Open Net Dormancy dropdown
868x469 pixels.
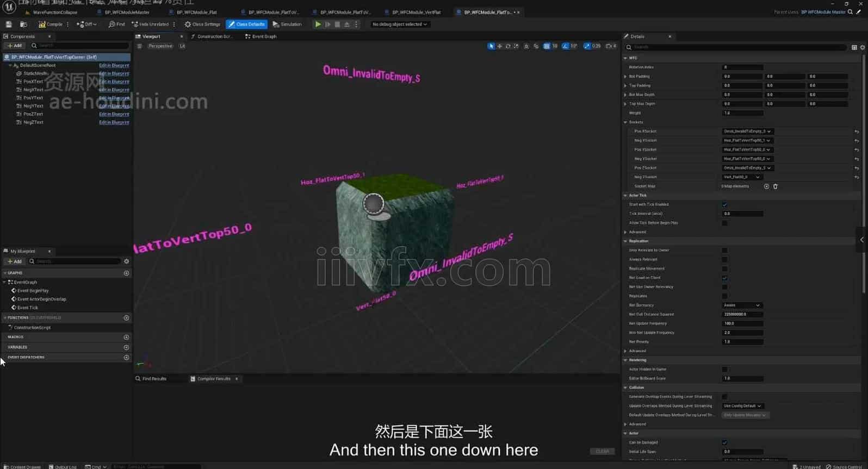coord(741,305)
